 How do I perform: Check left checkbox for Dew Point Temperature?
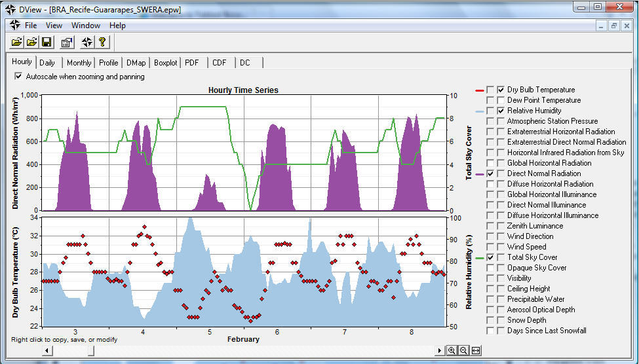click(490, 100)
